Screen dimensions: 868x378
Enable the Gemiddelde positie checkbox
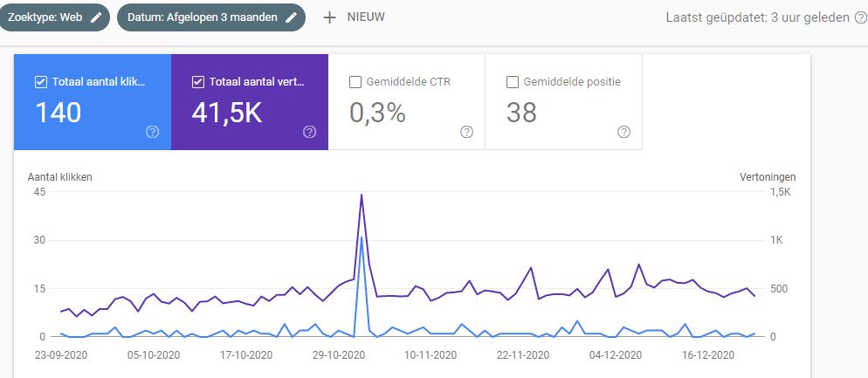512,82
